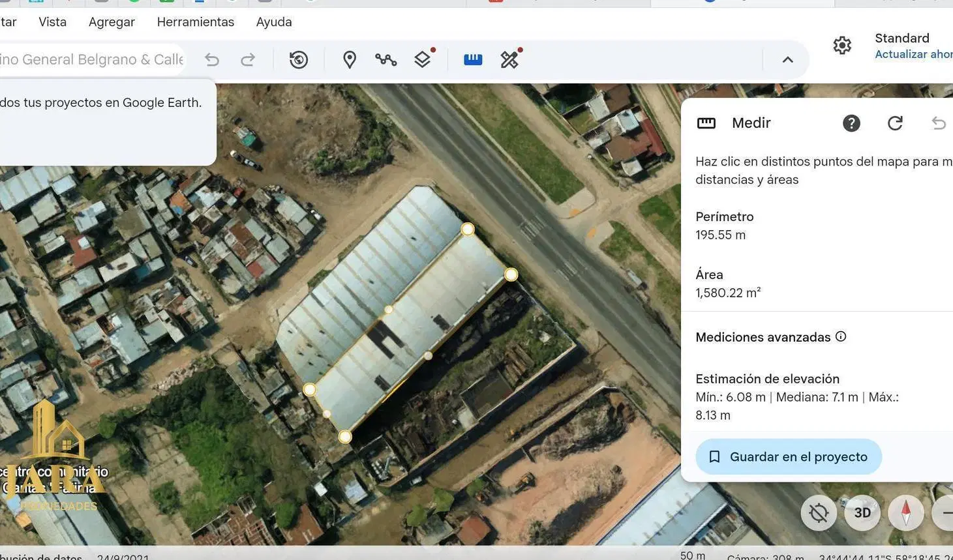Restart the measurement with refresh icon
The width and height of the screenshot is (953, 560).
pos(895,123)
